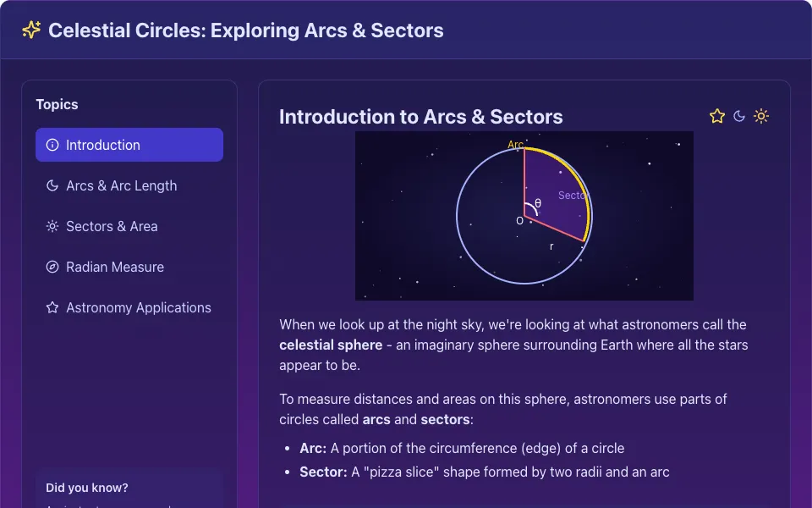Click the compass icon by Radian Measure
This screenshot has width=812, height=508.
tap(52, 267)
